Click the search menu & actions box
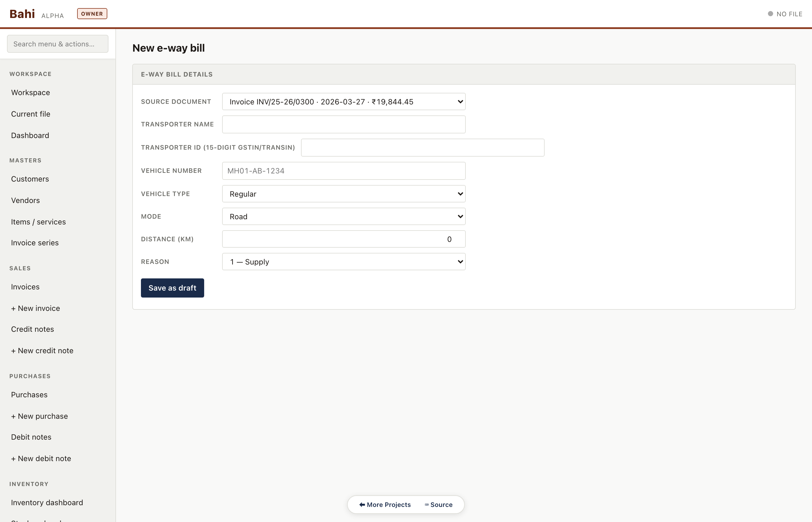Viewport: 812px width, 522px height. pos(58,44)
